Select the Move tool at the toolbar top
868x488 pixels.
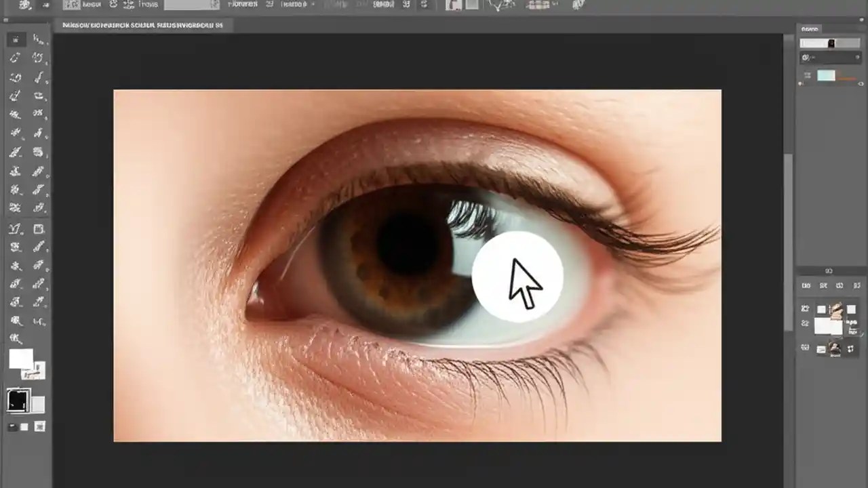point(15,39)
